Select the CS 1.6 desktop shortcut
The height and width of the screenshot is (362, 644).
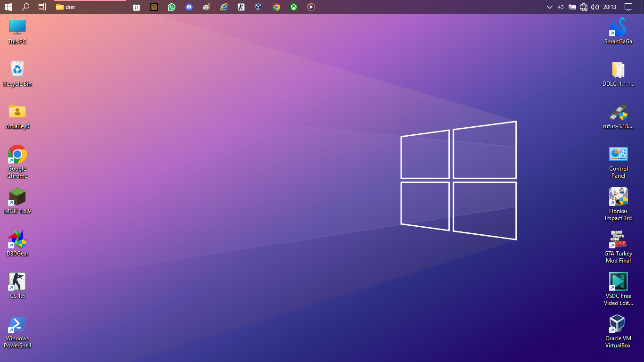pos(17,286)
